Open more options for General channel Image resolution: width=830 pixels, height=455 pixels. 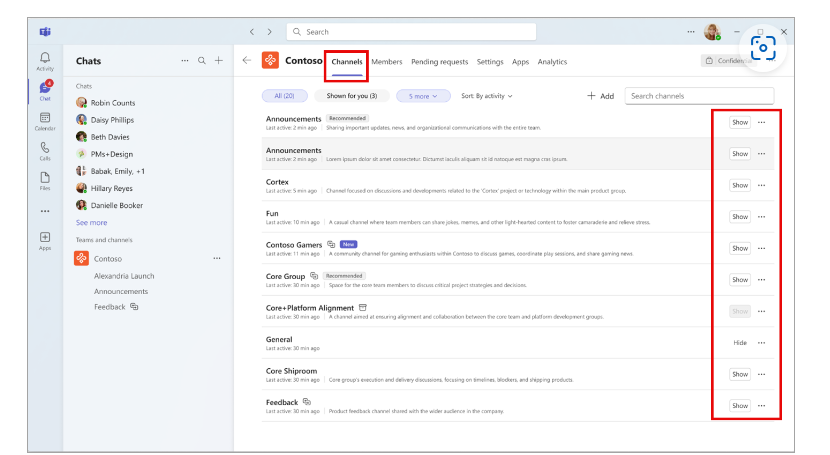(x=761, y=343)
